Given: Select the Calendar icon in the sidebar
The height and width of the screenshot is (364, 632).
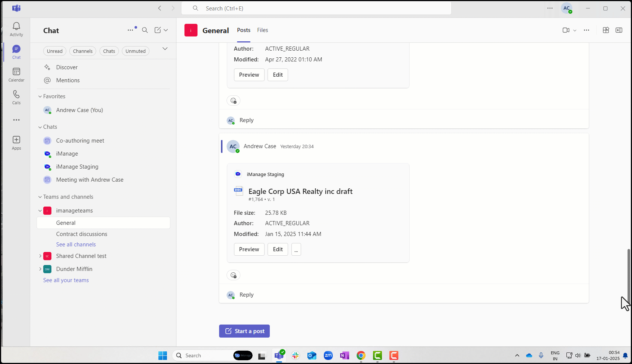Looking at the screenshot, I should [16, 74].
